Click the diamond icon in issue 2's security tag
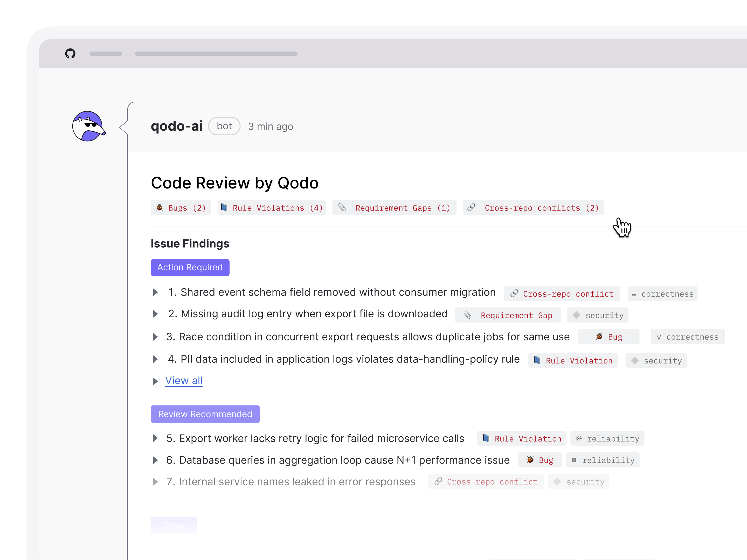747x560 pixels. 576,315
